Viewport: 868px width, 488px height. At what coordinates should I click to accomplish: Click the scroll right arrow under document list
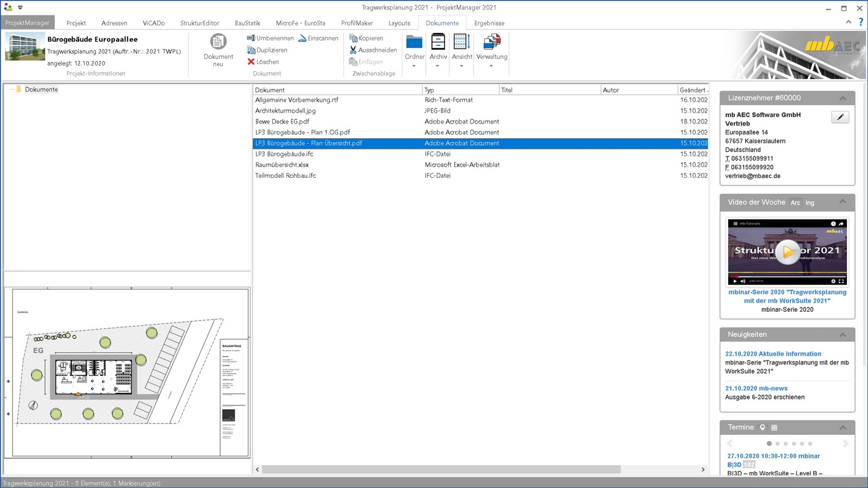(703, 470)
